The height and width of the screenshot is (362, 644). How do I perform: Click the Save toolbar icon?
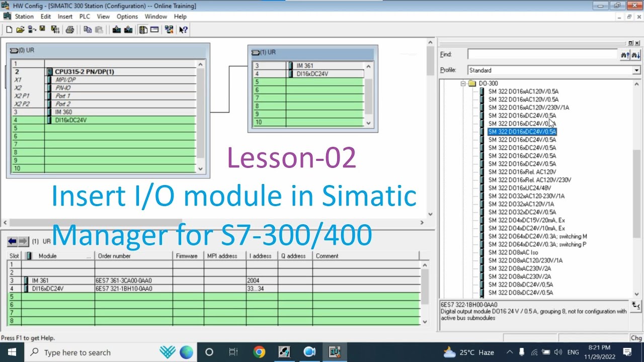tap(44, 30)
